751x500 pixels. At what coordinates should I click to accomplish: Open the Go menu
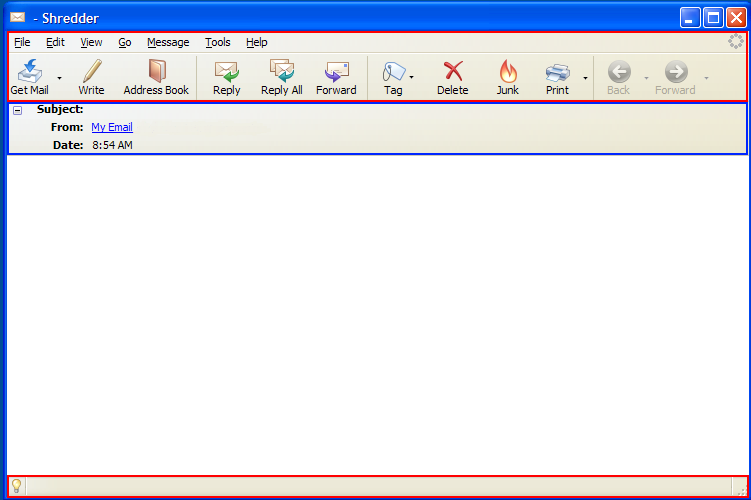click(x=125, y=42)
